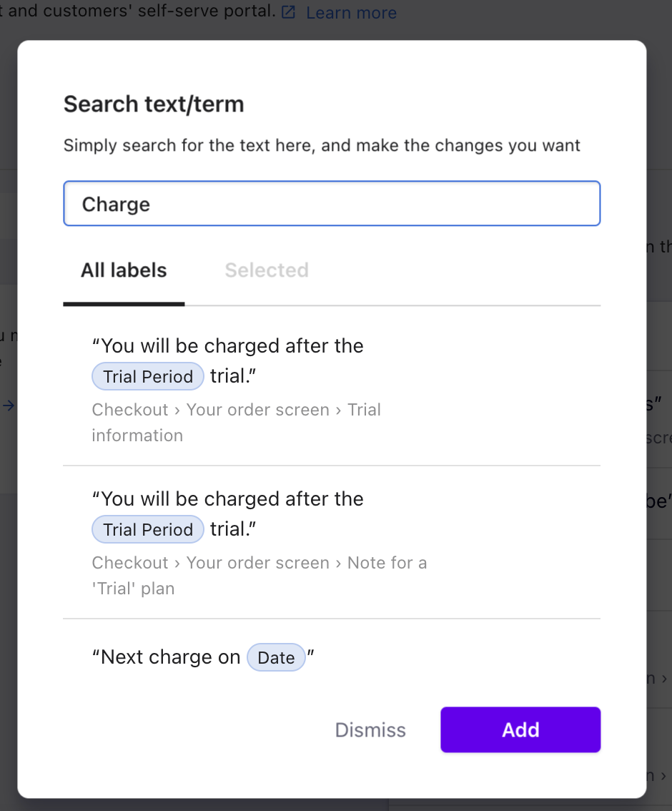Select the label for Note for a 'Trial' plan
Image resolution: width=672 pixels, height=811 pixels.
332,542
